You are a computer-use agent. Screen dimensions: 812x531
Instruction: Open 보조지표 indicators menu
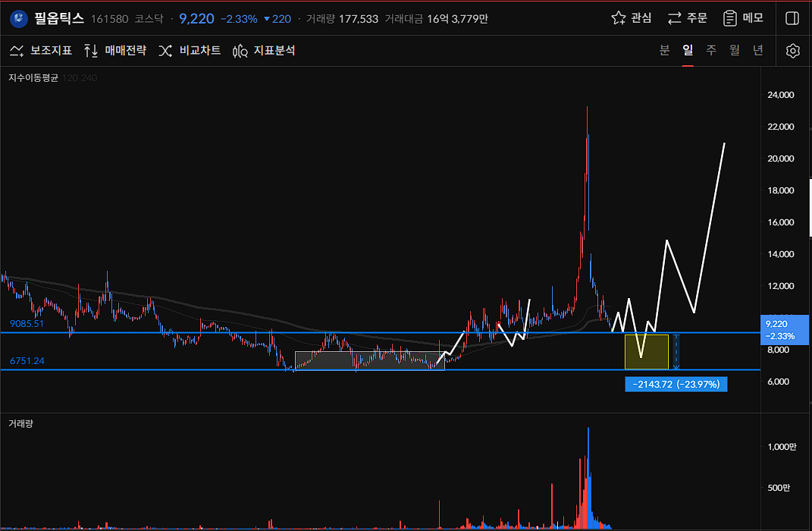pyautogui.click(x=41, y=51)
